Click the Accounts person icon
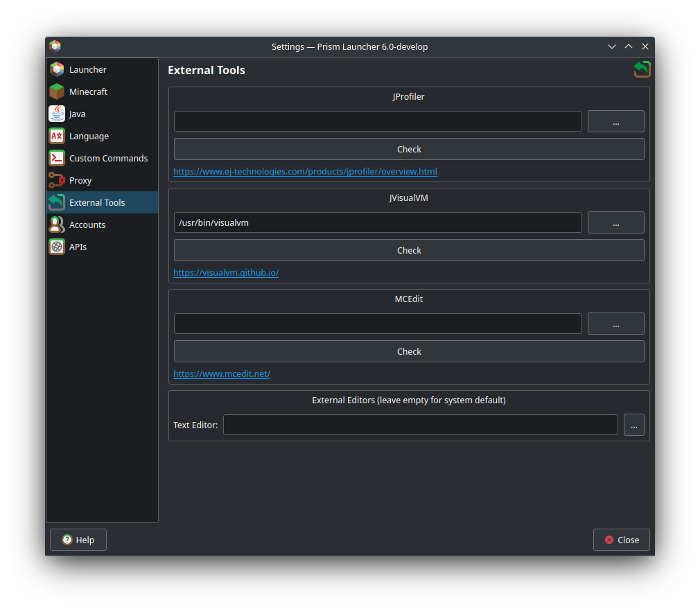The width and height of the screenshot is (700, 609). pos(57,224)
